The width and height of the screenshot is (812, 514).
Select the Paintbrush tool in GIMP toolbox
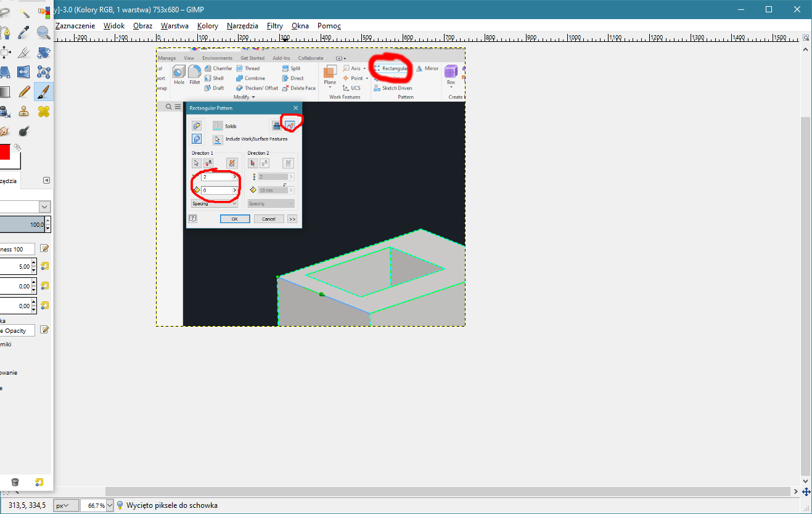pos(43,92)
